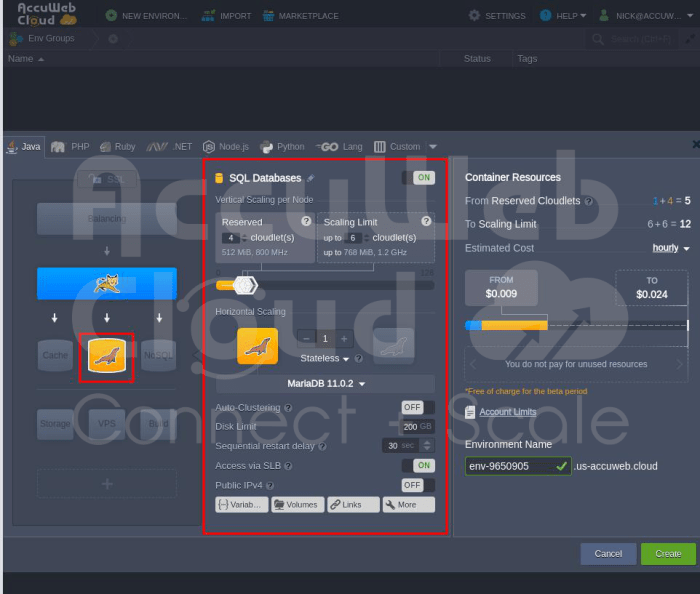
Task: Sort by Name column header
Action: [25, 58]
